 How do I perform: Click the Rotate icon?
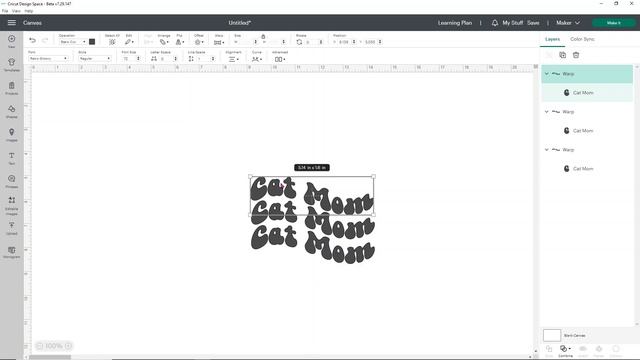point(299,42)
